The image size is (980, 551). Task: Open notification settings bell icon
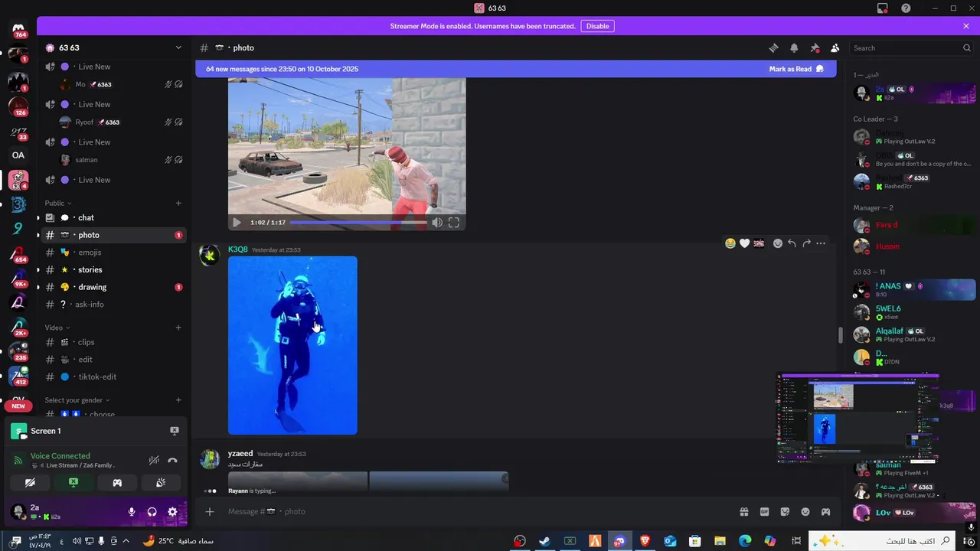click(794, 47)
